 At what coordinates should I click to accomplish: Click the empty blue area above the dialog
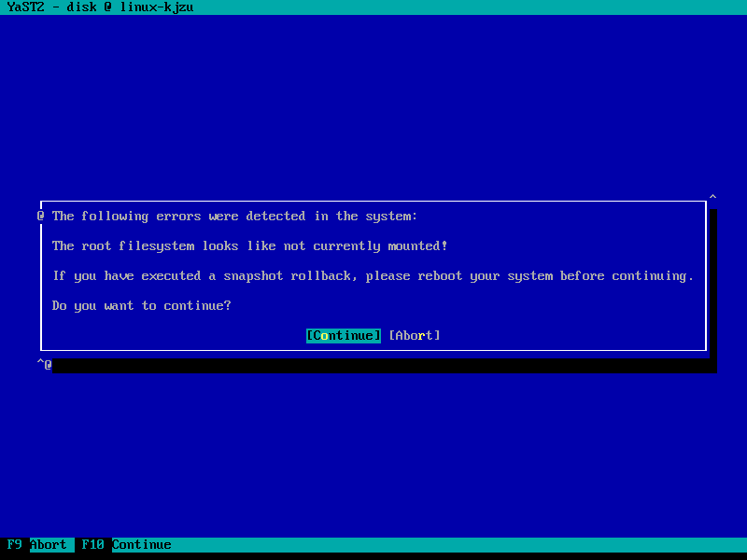(x=373, y=103)
